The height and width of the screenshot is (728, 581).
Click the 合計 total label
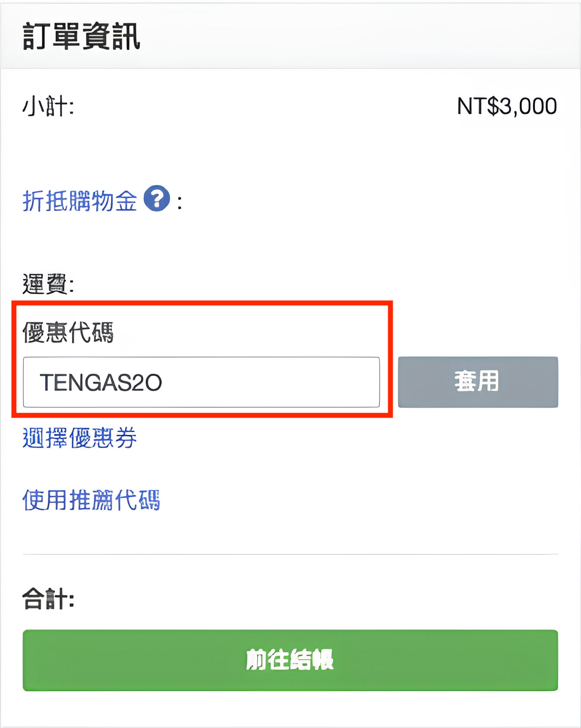tap(48, 599)
